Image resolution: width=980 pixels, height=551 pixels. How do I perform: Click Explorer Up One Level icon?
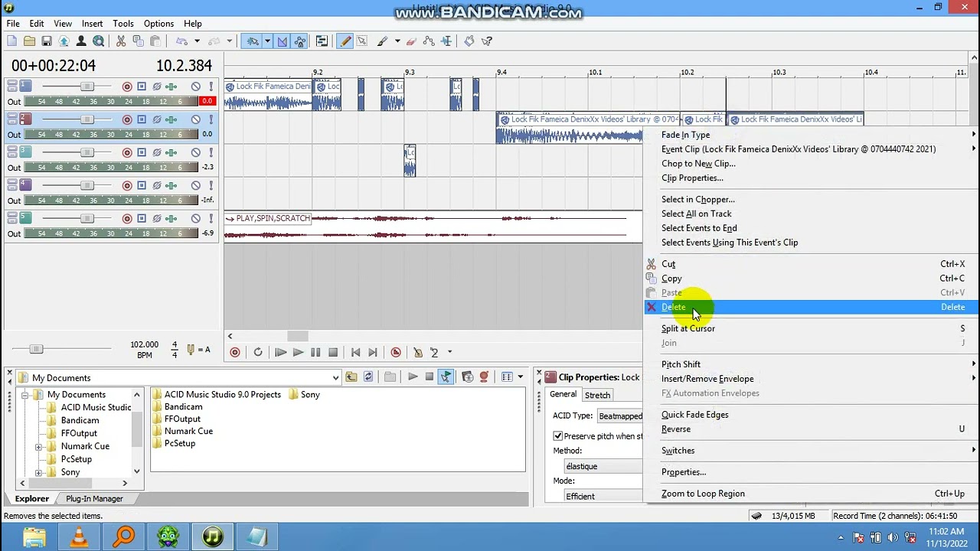tap(351, 377)
